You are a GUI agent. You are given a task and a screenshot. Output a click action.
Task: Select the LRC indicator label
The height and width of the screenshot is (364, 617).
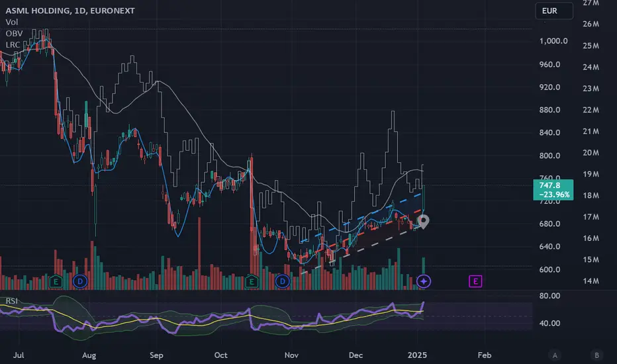(x=13, y=45)
